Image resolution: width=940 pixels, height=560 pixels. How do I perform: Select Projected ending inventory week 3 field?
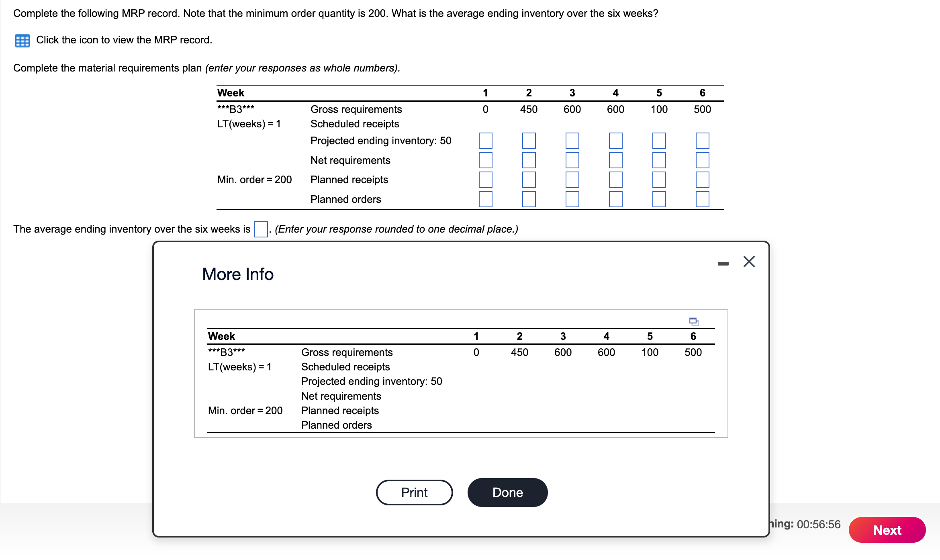[572, 141]
